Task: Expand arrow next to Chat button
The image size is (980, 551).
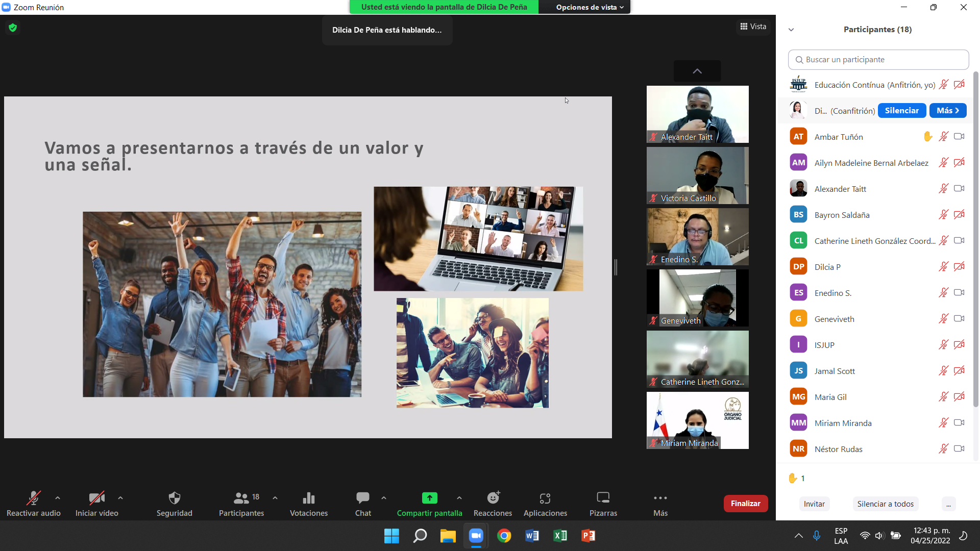Action: [384, 498]
